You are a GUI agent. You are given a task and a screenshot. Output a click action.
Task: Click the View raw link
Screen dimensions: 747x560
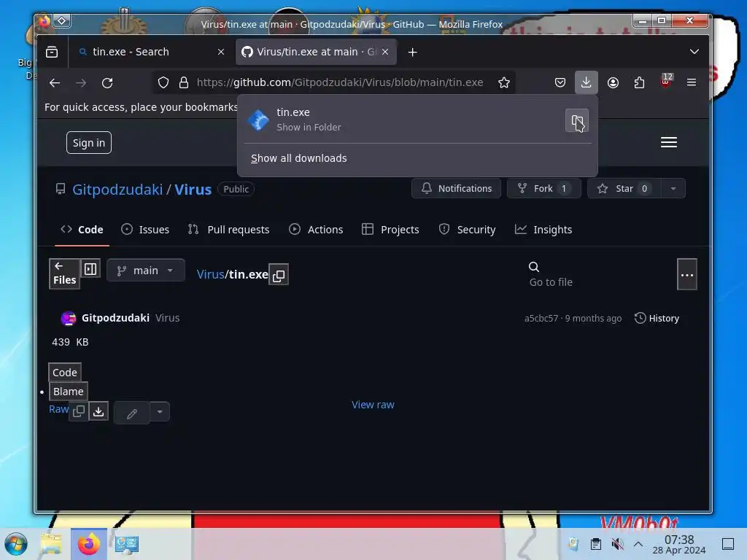click(373, 405)
